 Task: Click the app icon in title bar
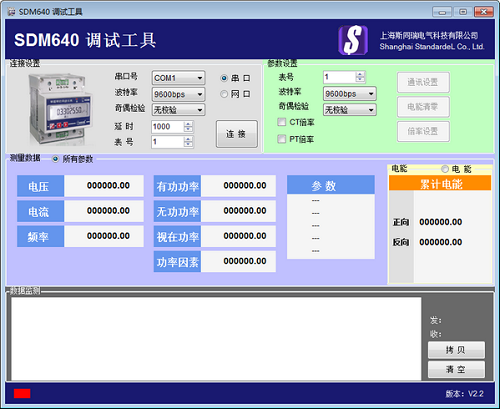(x=11, y=12)
